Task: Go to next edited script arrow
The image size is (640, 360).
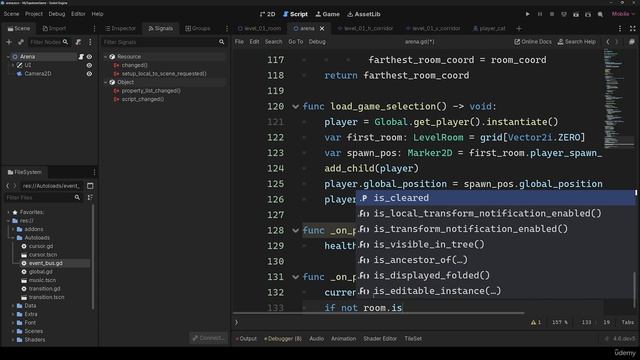Action: click(x=617, y=42)
